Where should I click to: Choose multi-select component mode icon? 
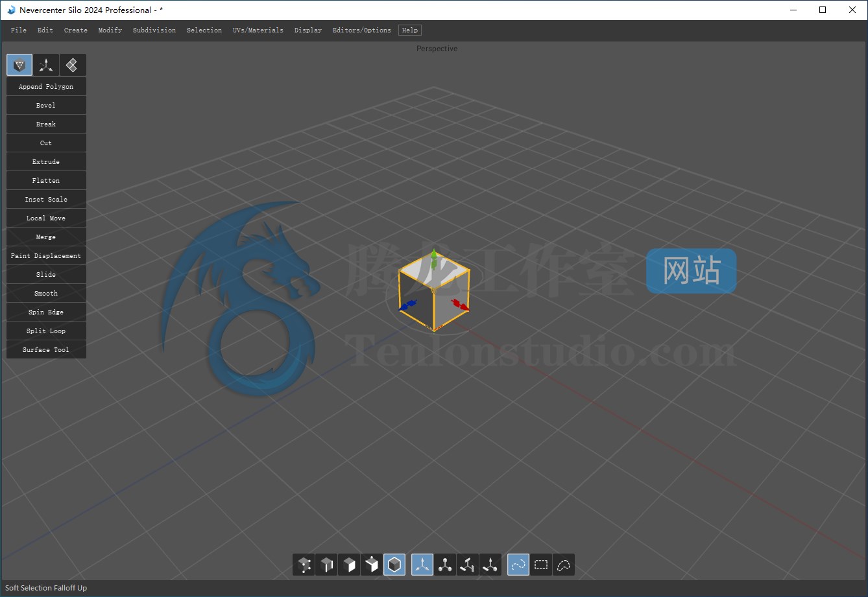click(x=372, y=565)
